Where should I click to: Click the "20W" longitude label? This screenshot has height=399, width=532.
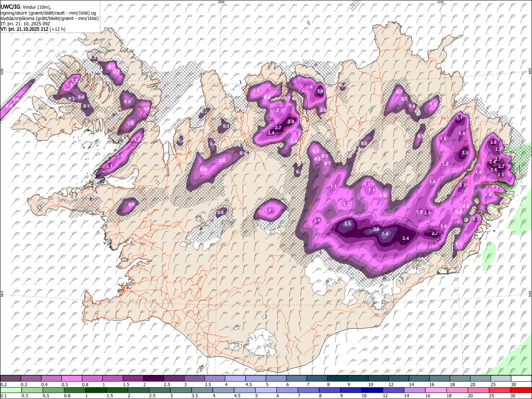[x=221, y=2]
